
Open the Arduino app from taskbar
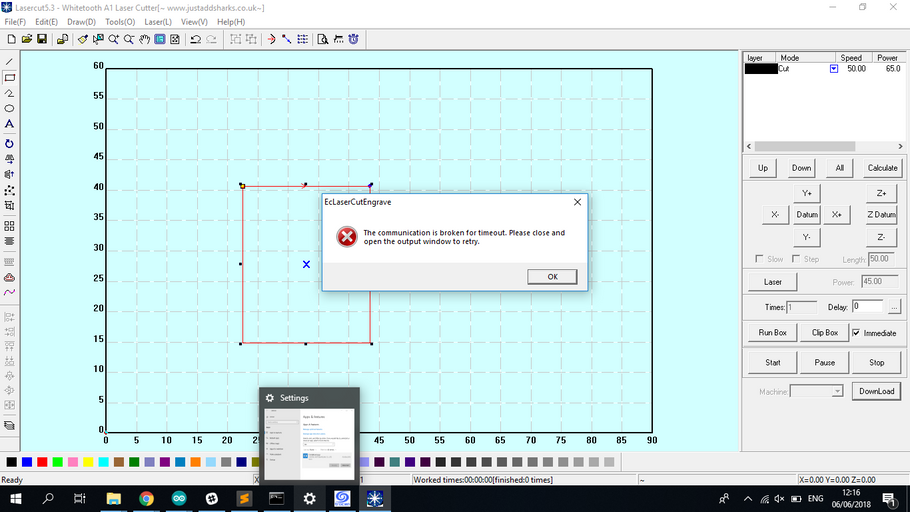coord(179,498)
